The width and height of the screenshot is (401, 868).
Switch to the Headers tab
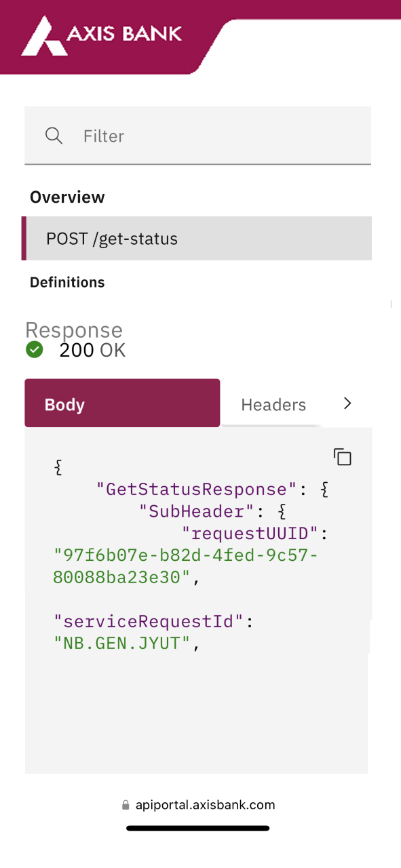point(273,405)
